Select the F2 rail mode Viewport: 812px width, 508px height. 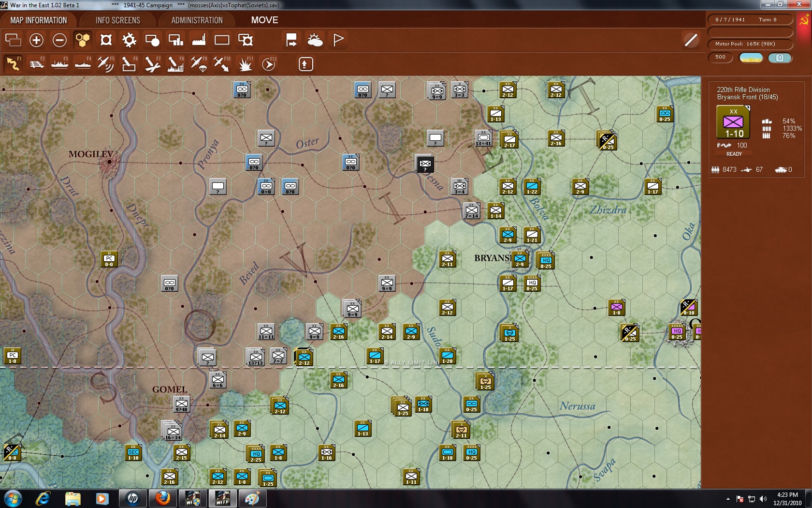[x=37, y=63]
